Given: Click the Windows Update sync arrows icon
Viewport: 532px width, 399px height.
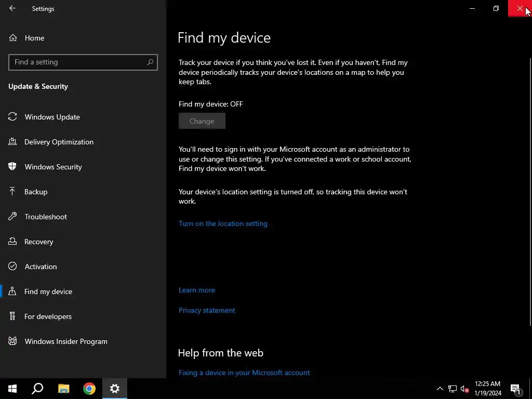Looking at the screenshot, I should (x=12, y=117).
